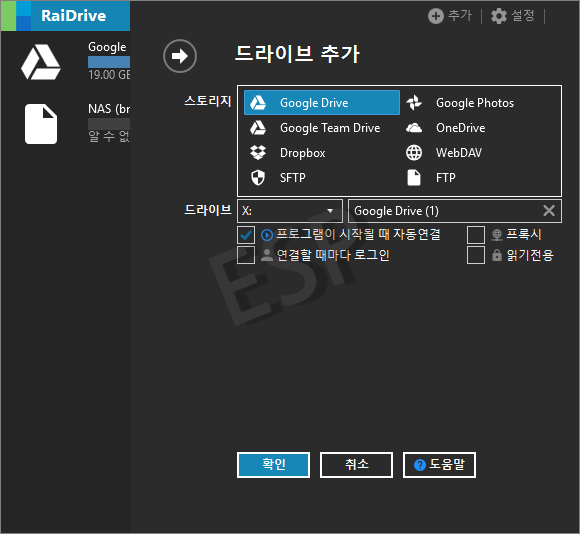Click the proxy icon beside 프록시

[497, 235]
